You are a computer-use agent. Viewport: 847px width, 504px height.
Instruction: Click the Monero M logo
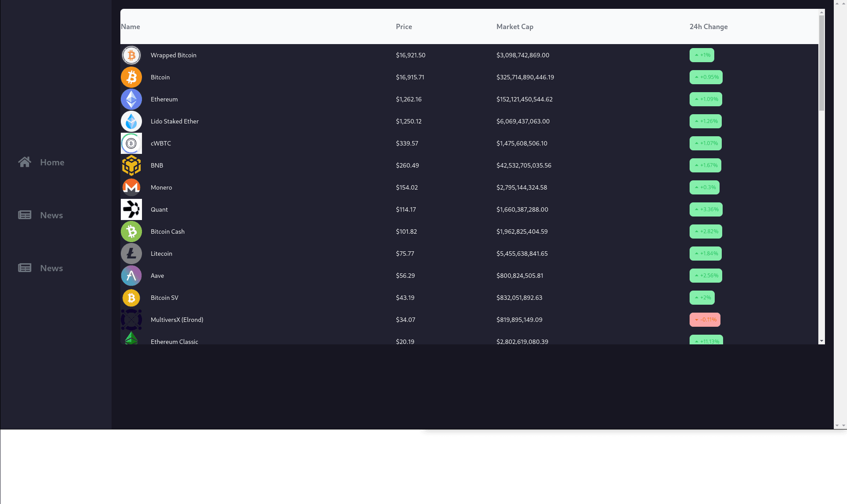(131, 187)
